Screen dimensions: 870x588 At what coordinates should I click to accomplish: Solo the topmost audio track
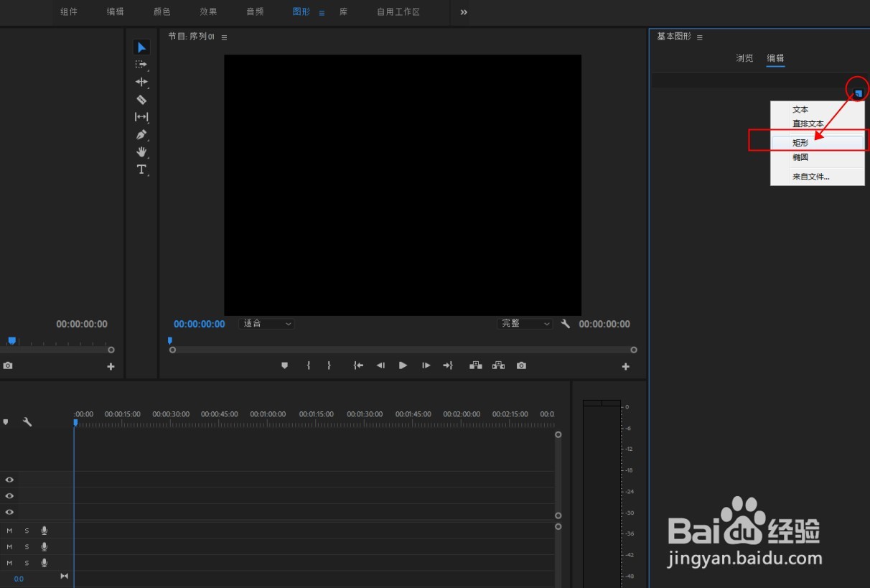27,531
